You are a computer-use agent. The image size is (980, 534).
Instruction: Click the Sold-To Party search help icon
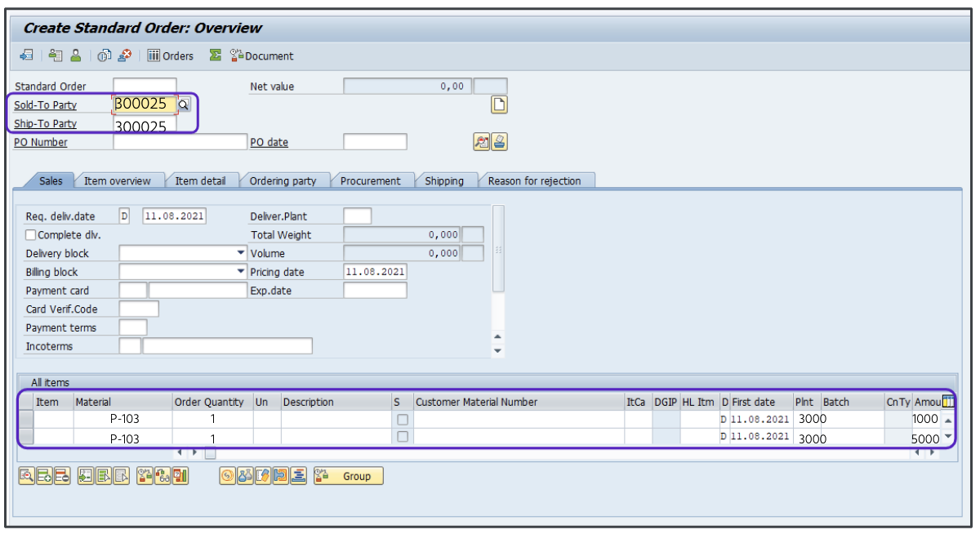[184, 105]
